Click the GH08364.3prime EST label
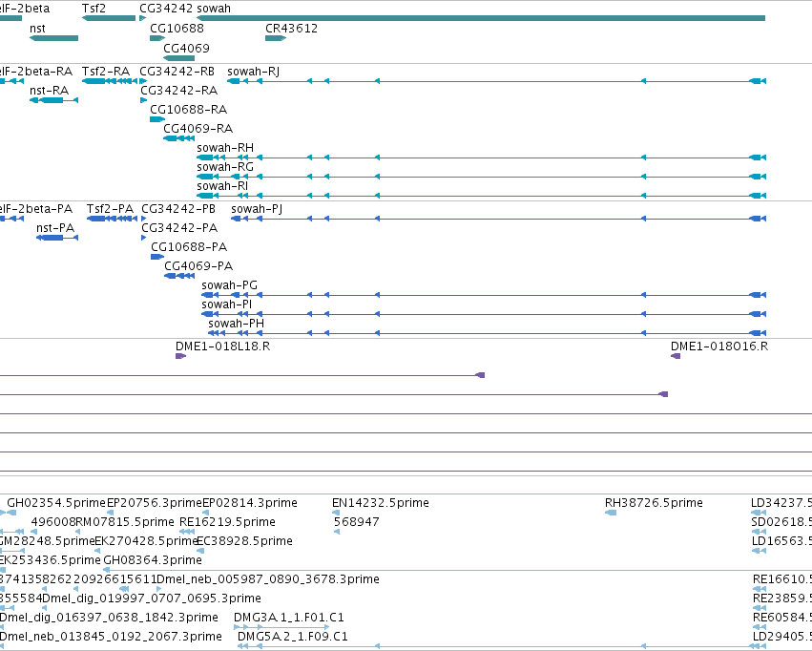 pos(153,560)
